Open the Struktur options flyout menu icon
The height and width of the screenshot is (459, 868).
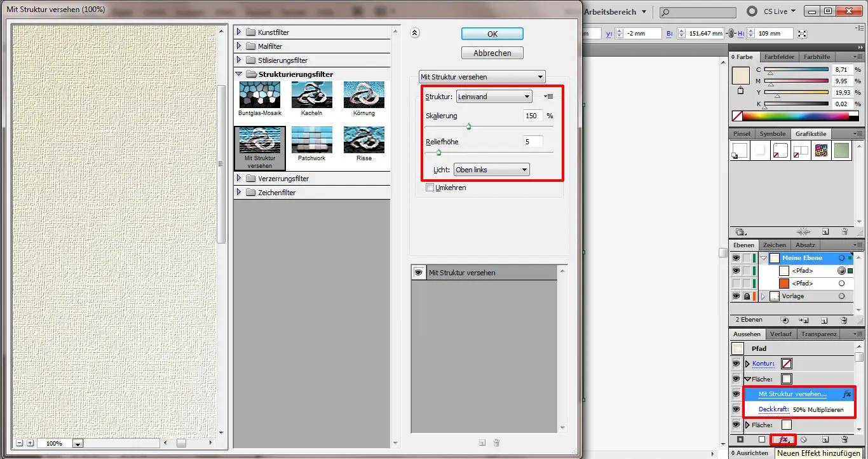550,97
